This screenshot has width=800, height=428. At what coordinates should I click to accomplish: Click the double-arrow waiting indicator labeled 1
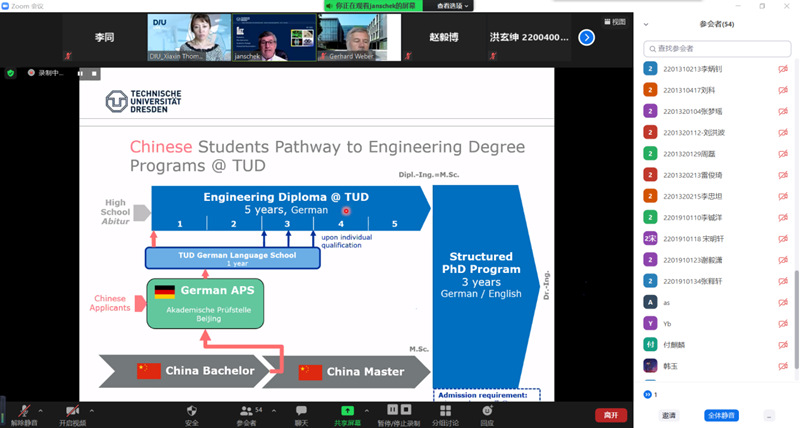[648, 394]
